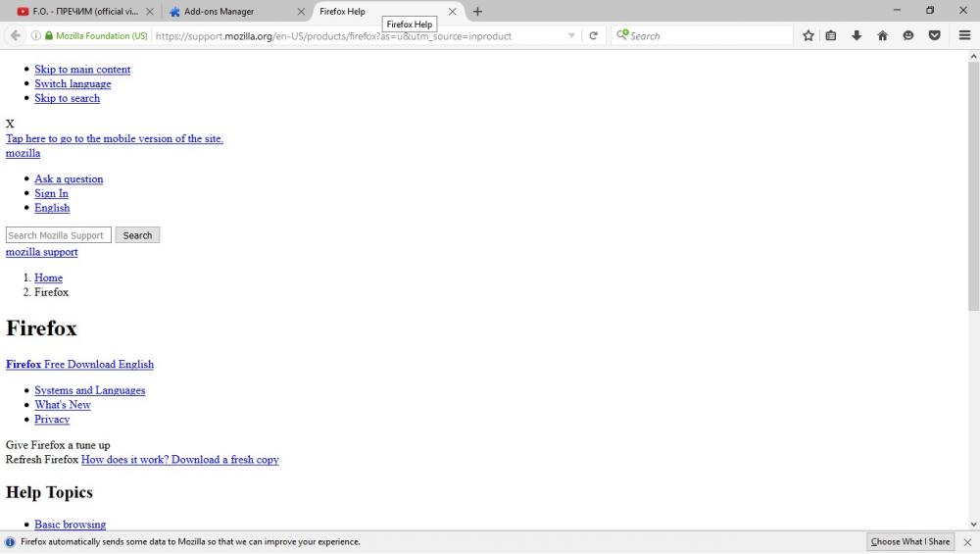This screenshot has height=554, width=980.
Task: Open Systems and Languages link
Action: tap(90, 390)
